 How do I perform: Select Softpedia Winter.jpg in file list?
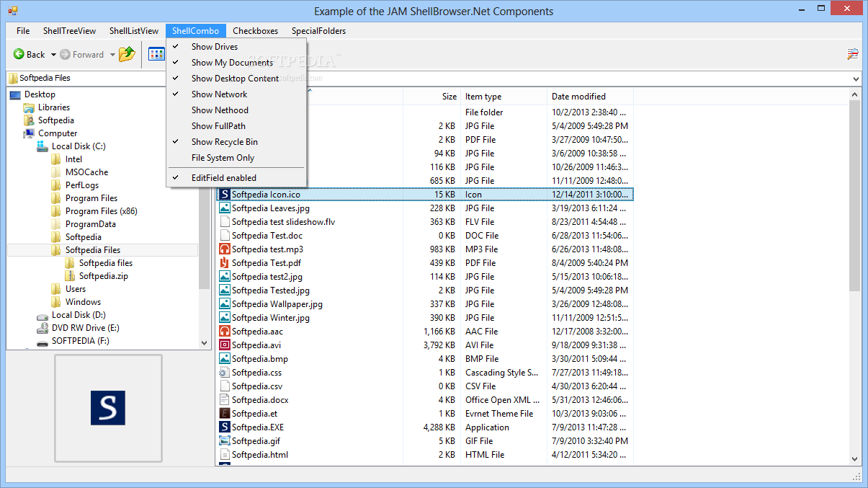pyautogui.click(x=271, y=317)
